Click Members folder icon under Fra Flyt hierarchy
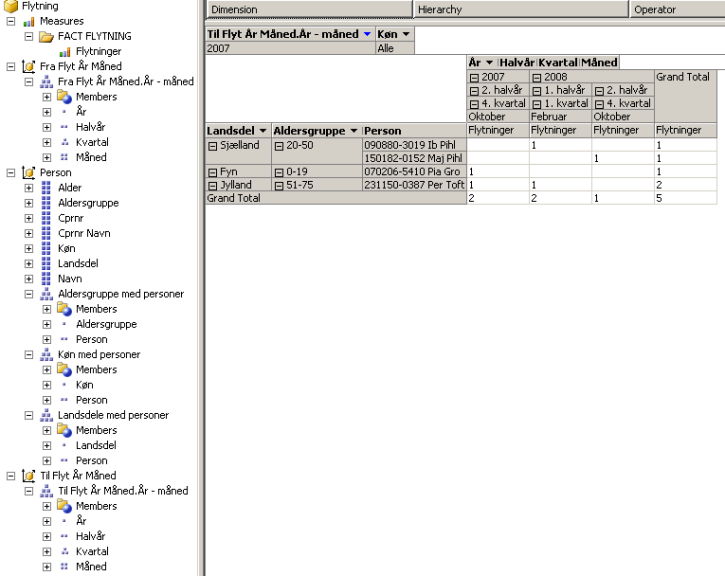Viewport: 725px width, 576px height. [64, 97]
